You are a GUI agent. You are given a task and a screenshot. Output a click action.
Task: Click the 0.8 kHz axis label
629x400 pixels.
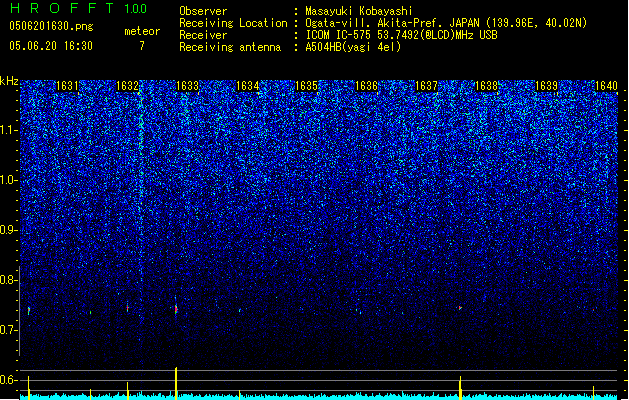point(8,280)
